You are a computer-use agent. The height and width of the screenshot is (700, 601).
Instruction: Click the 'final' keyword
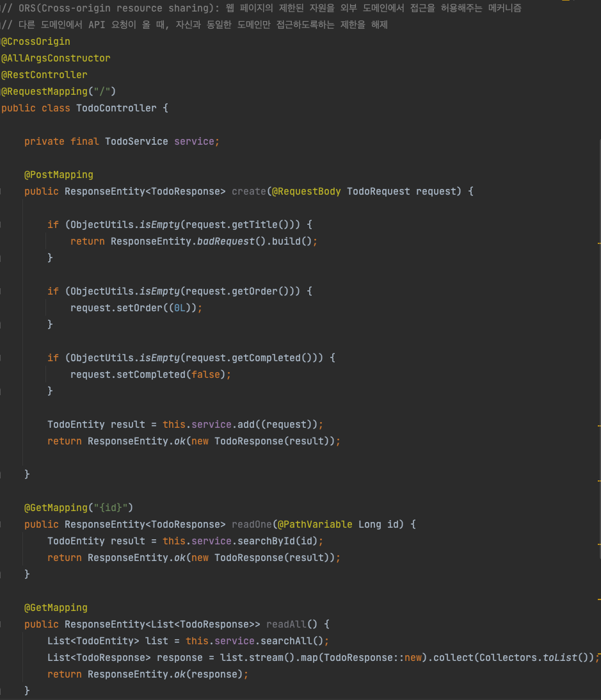pos(84,142)
